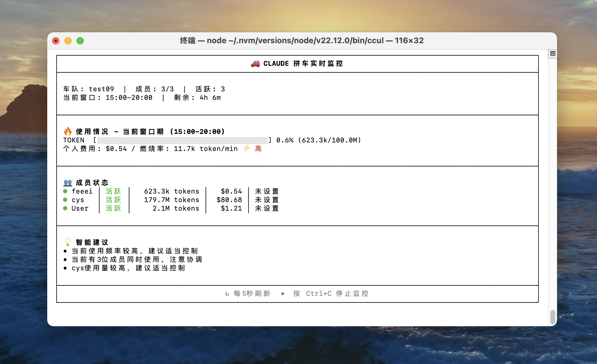Click the lightning bolt burn-rate icon
The image size is (597, 364).
click(x=247, y=149)
